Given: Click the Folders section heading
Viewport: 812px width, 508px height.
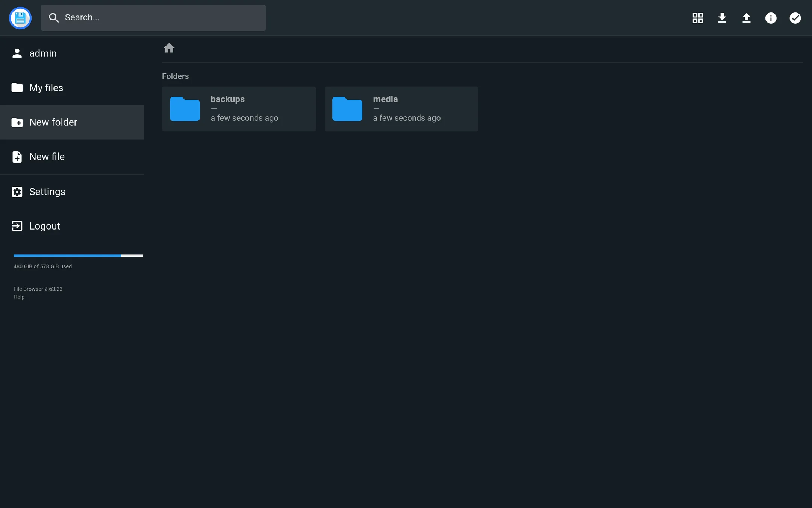Looking at the screenshot, I should pyautogui.click(x=175, y=76).
